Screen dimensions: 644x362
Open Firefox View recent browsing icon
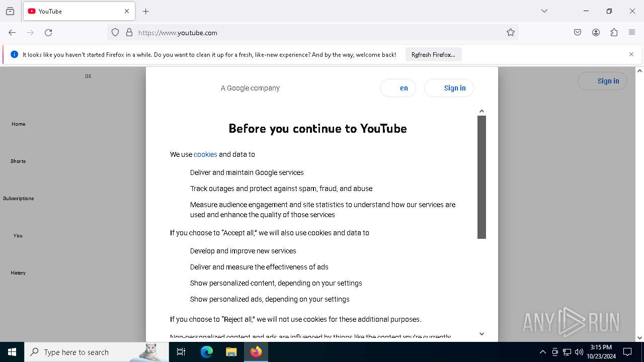click(x=10, y=11)
